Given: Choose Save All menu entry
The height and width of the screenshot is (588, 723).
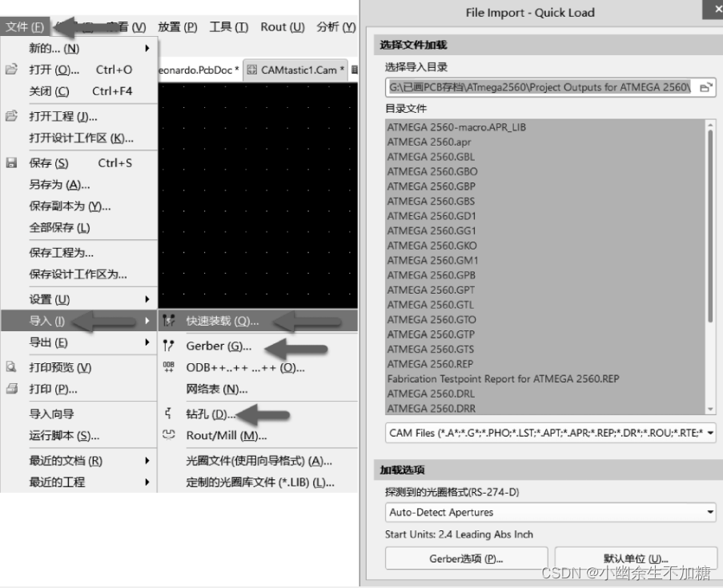Looking at the screenshot, I should click(79, 227).
